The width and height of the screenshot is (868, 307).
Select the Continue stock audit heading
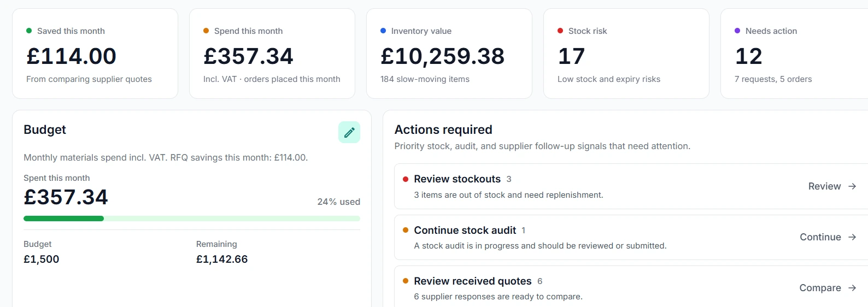[x=465, y=230]
